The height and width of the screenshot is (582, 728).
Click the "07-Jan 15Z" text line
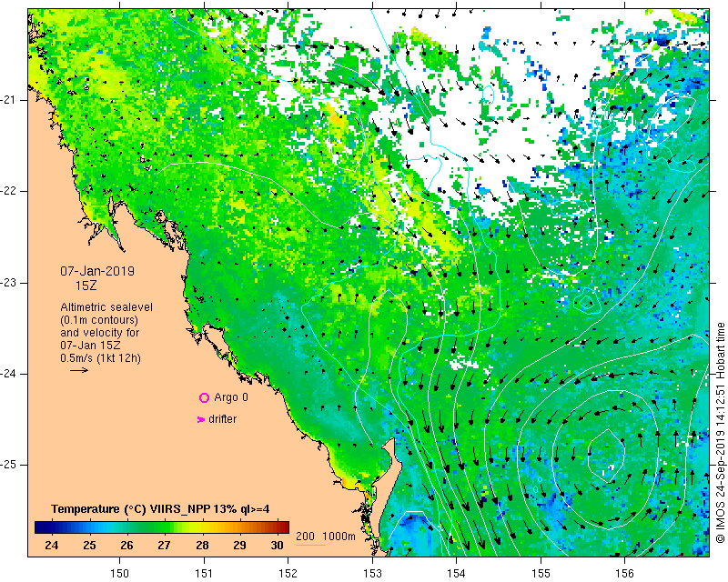pos(91,346)
